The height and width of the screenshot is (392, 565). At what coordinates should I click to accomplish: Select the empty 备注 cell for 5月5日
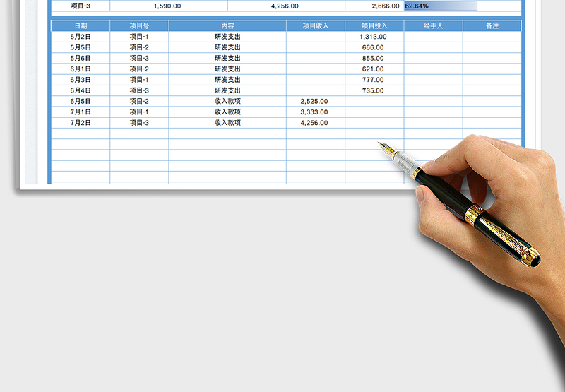pos(492,47)
